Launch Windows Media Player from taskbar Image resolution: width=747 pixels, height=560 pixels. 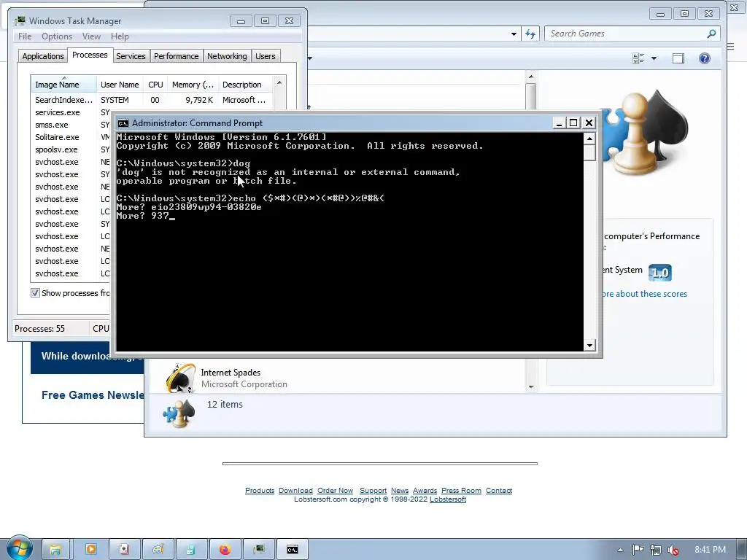pos(90,550)
